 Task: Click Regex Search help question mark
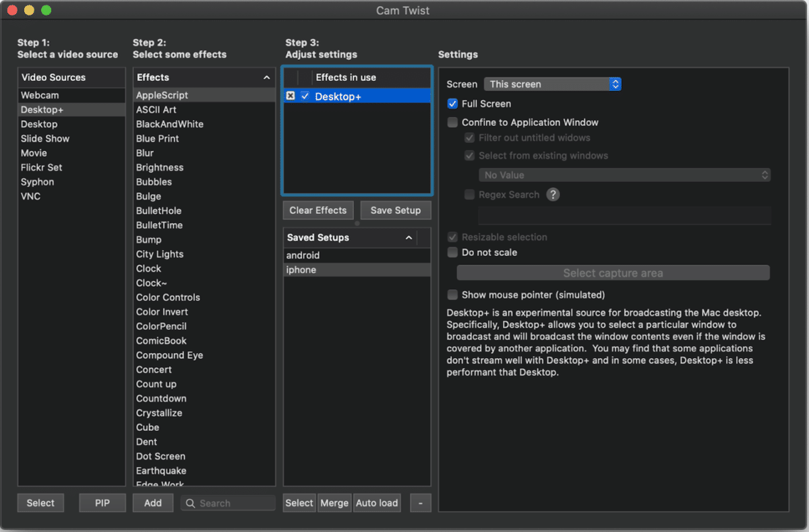[553, 195]
